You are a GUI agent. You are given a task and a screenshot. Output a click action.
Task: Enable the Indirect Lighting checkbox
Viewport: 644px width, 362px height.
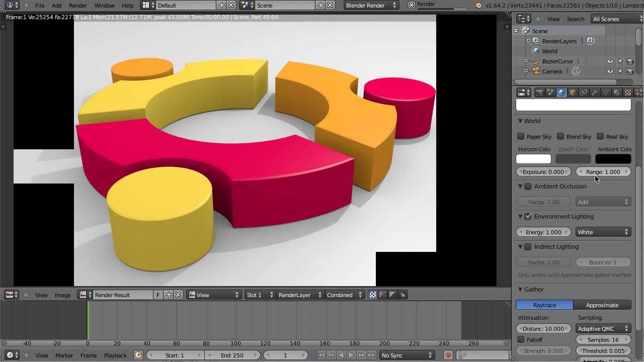click(x=528, y=247)
